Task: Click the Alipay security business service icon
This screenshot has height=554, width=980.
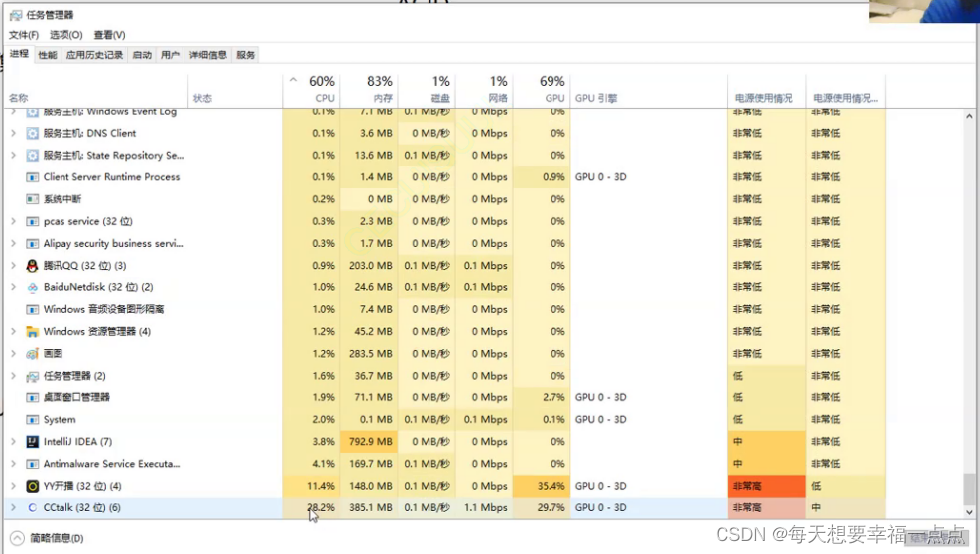Action: click(x=33, y=244)
